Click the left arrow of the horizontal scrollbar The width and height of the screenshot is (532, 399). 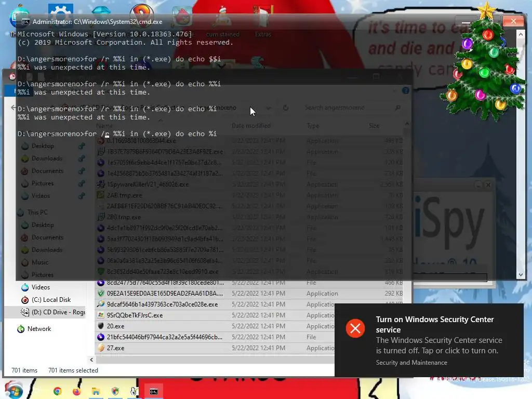tap(91, 360)
